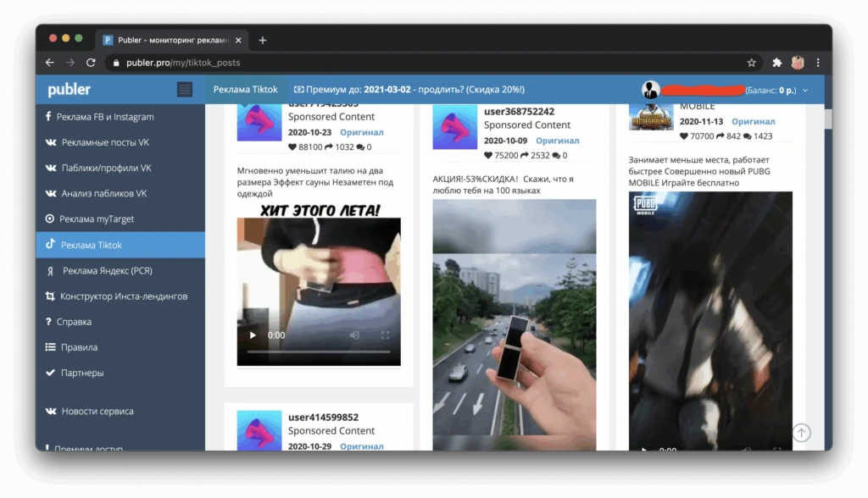Open the Chrome profile avatar

coord(798,63)
